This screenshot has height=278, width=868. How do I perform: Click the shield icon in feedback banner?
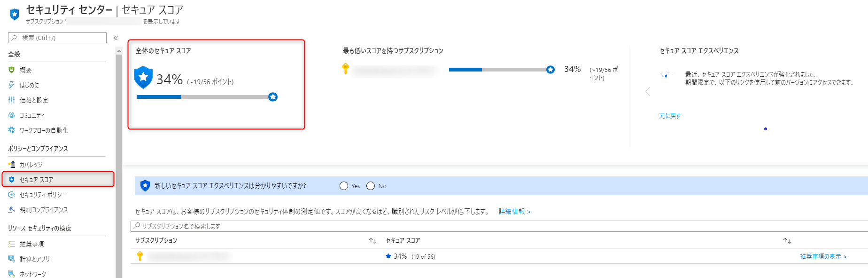(x=145, y=186)
